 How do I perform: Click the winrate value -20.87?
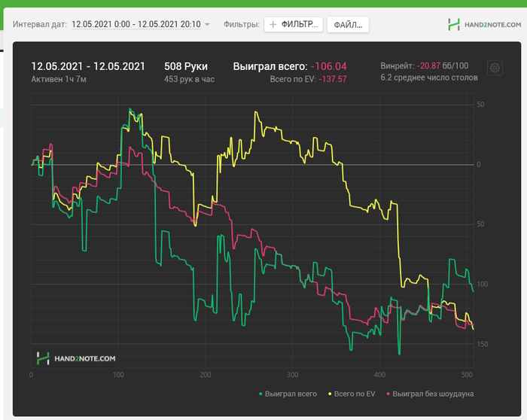coord(428,65)
